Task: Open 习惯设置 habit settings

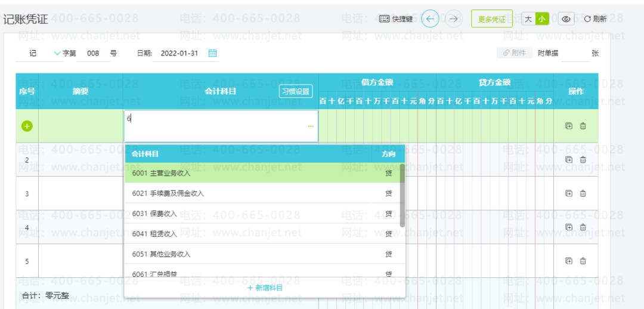Action: 296,91
